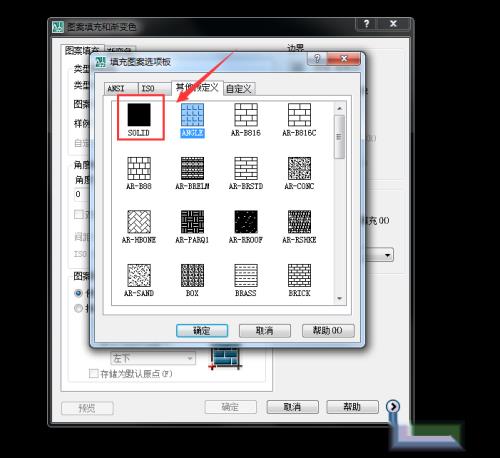The image size is (500, 458).
Task: Select the AR-BRELM pattern swatch
Action: (x=192, y=168)
